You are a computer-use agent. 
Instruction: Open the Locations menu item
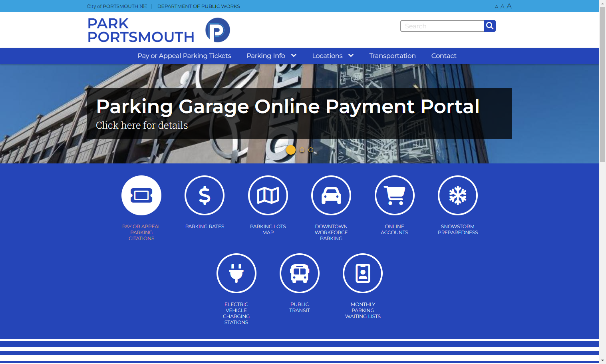[327, 56]
